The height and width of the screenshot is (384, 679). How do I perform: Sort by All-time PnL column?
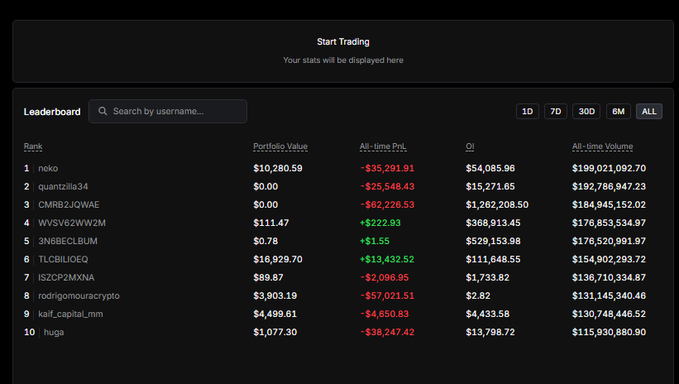point(383,147)
